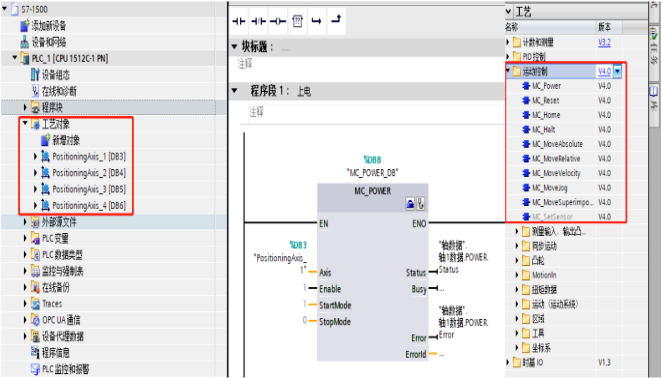Click the close branch toolbar icon
This screenshot has height=378, width=662.
pyautogui.click(x=336, y=19)
